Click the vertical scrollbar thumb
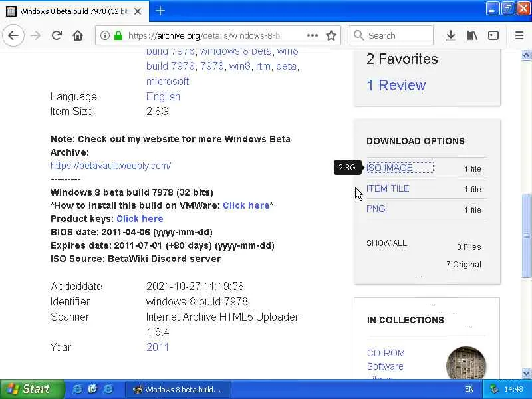Screen dimensions: 532x399 pos(526,235)
